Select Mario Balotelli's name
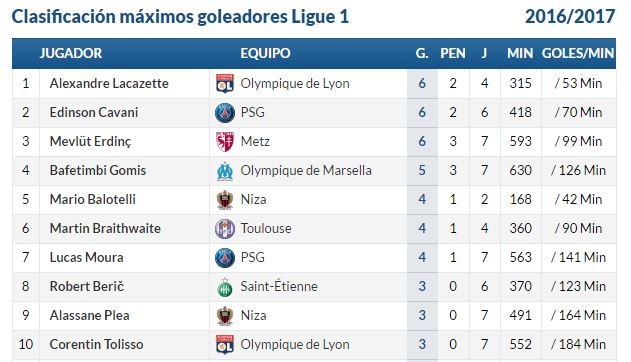The height and width of the screenshot is (362, 631). pyautogui.click(x=93, y=199)
